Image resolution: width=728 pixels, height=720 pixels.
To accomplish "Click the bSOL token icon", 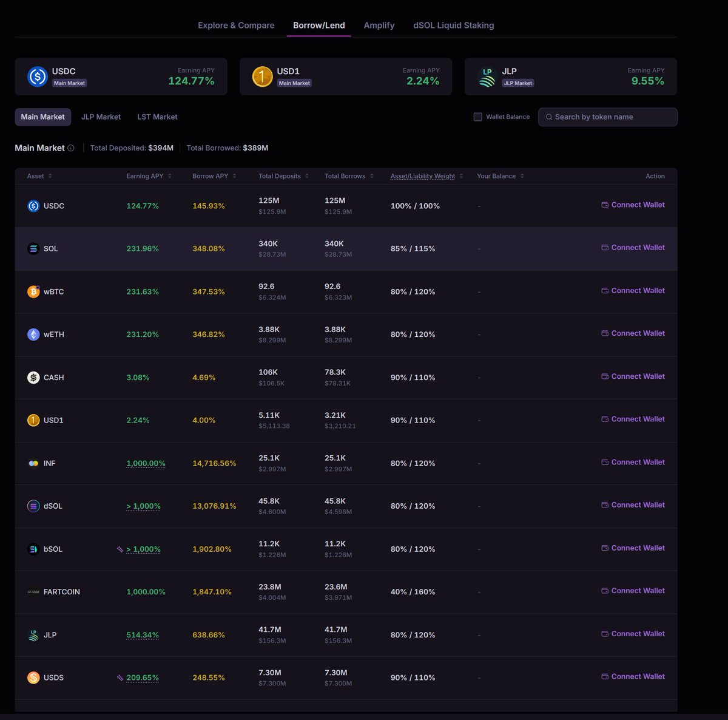I will point(33,549).
